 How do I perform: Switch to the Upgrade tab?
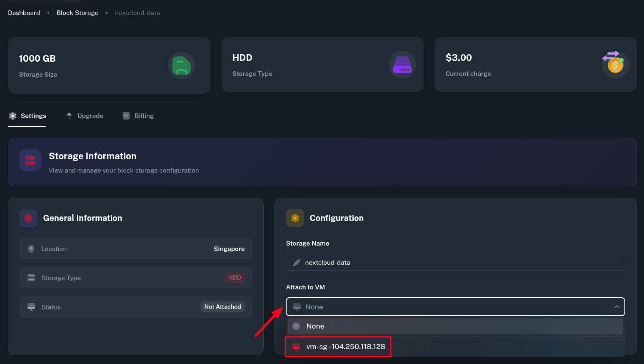point(85,116)
